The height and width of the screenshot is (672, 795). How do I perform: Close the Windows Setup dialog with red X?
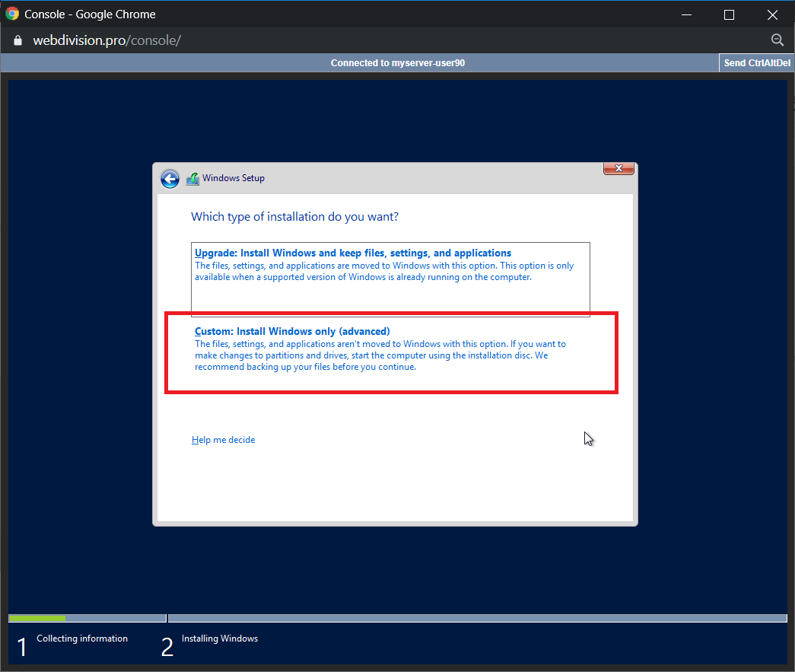click(619, 168)
